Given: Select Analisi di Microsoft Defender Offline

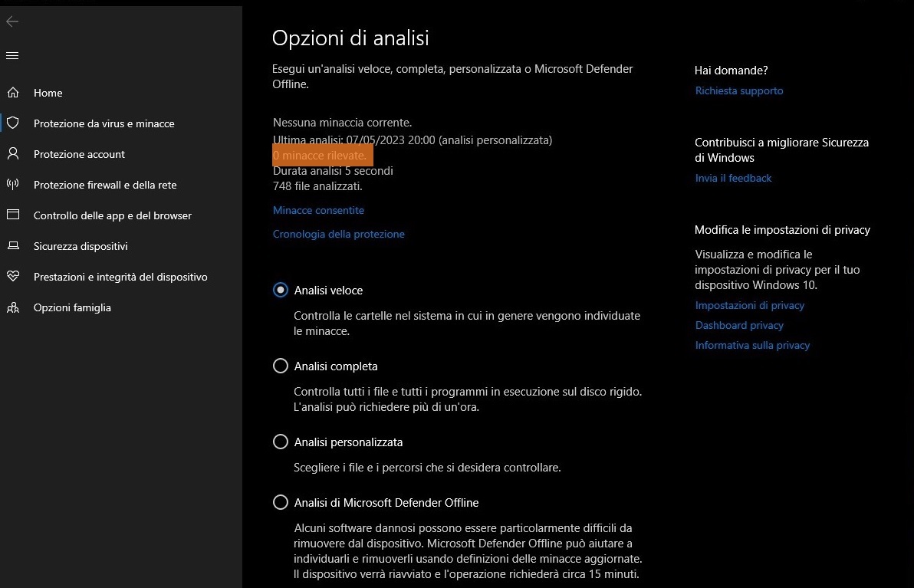Looking at the screenshot, I should [281, 503].
